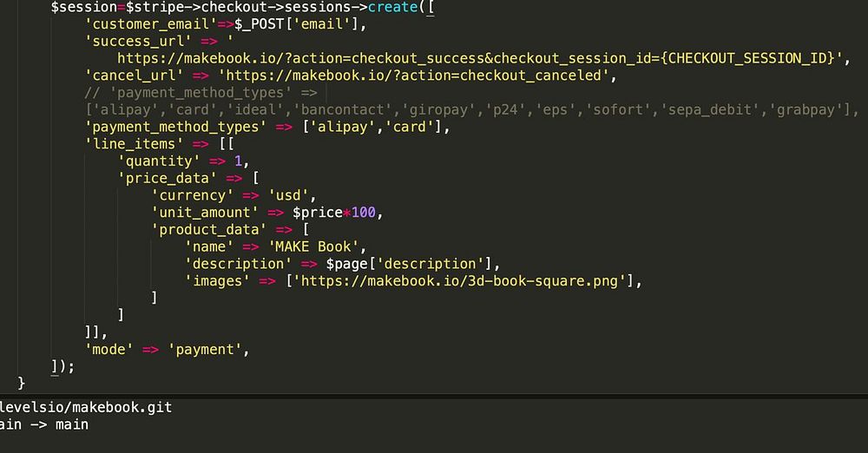Click the checkout_canceled URL string
Image resolution: width=868 pixels, height=453 pixels.
tap(414, 75)
